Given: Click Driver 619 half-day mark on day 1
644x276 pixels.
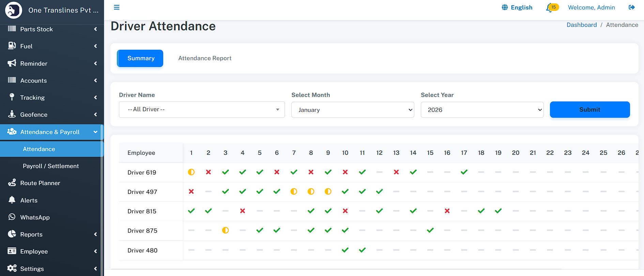Looking at the screenshot, I should click(191, 172).
